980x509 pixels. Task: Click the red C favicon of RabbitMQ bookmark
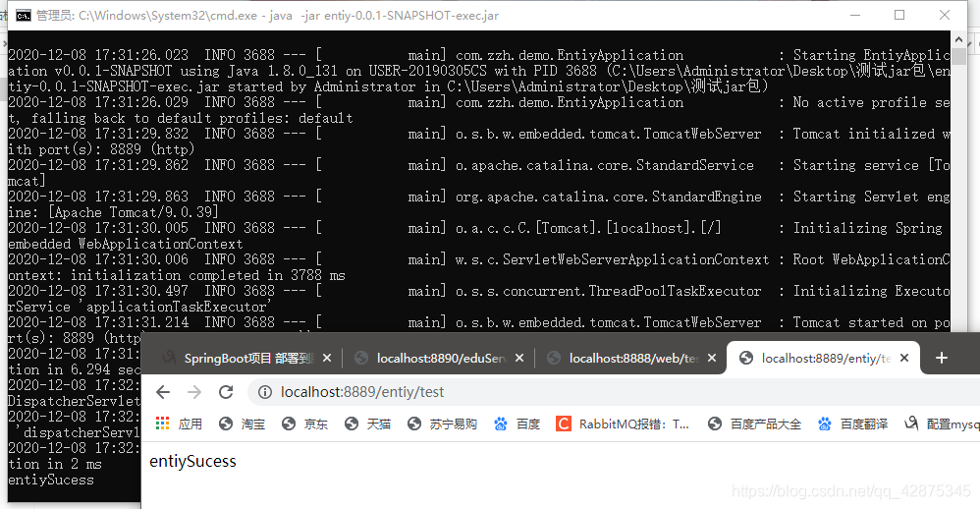pyautogui.click(x=563, y=424)
